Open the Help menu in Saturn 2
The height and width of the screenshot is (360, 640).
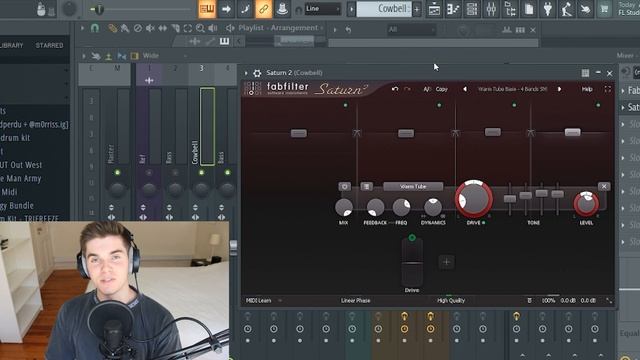coord(587,89)
